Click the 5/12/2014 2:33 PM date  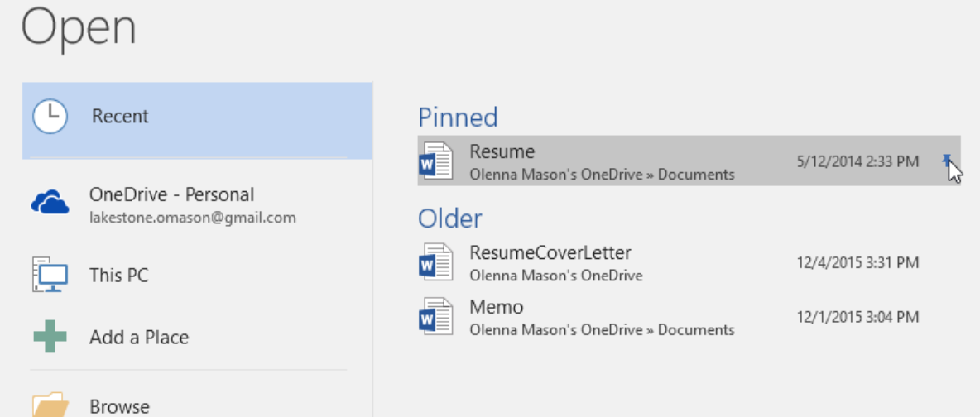857,161
